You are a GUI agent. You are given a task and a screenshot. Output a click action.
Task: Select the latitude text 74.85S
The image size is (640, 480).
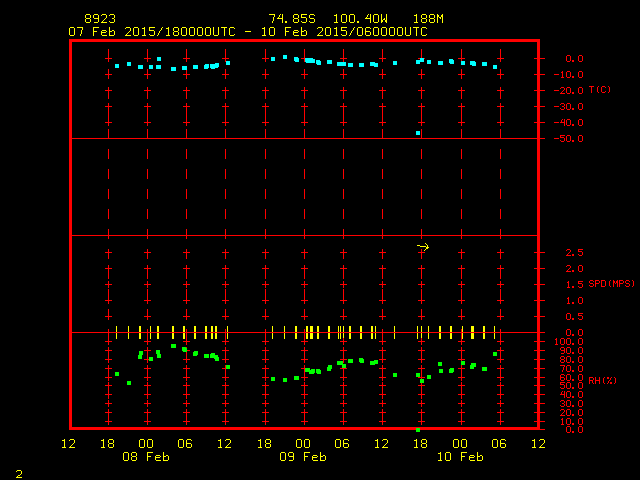[291, 19]
